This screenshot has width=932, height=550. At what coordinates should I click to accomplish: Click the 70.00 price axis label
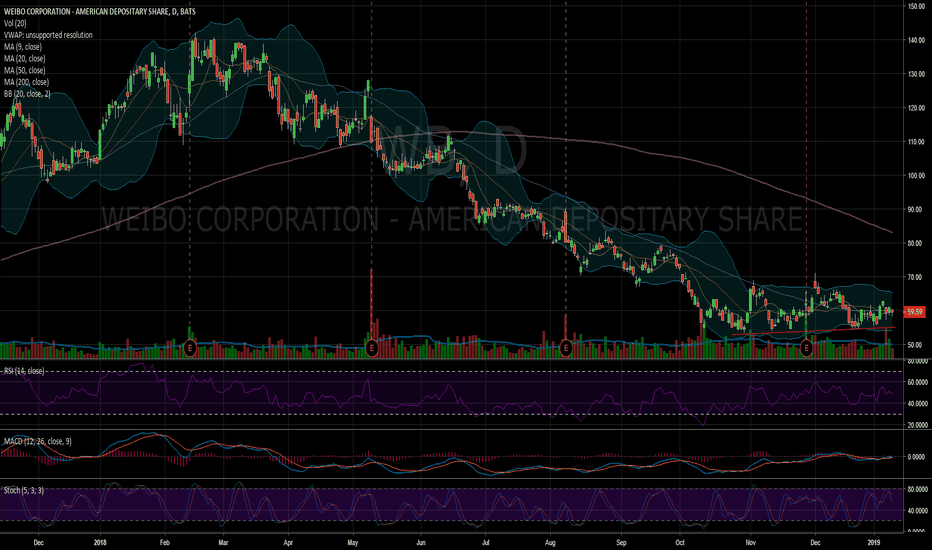point(915,277)
